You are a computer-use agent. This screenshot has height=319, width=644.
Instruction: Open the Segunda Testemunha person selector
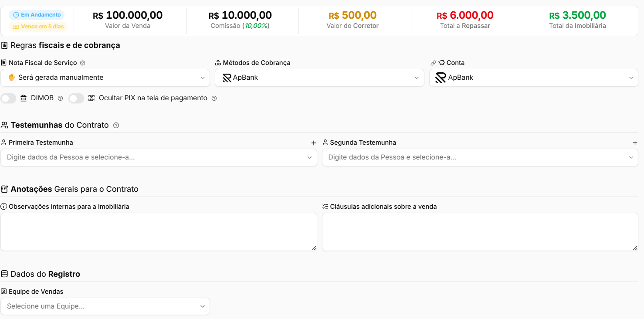point(480,157)
